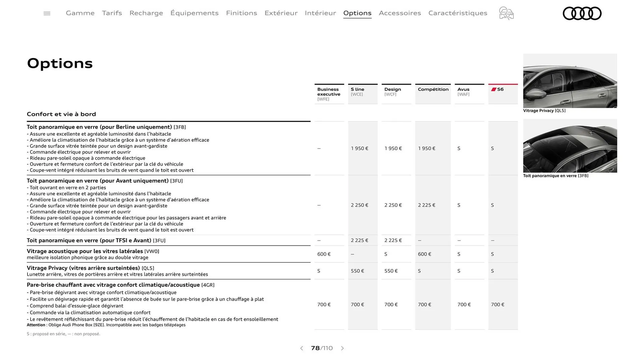Click the panoramic glass roof photo
This screenshot has width=644, height=362.
570,146
